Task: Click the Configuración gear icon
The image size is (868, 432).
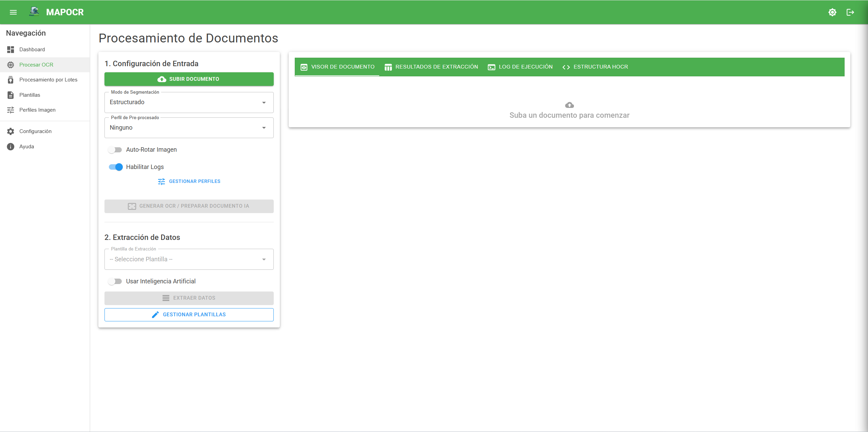Action: (x=11, y=131)
